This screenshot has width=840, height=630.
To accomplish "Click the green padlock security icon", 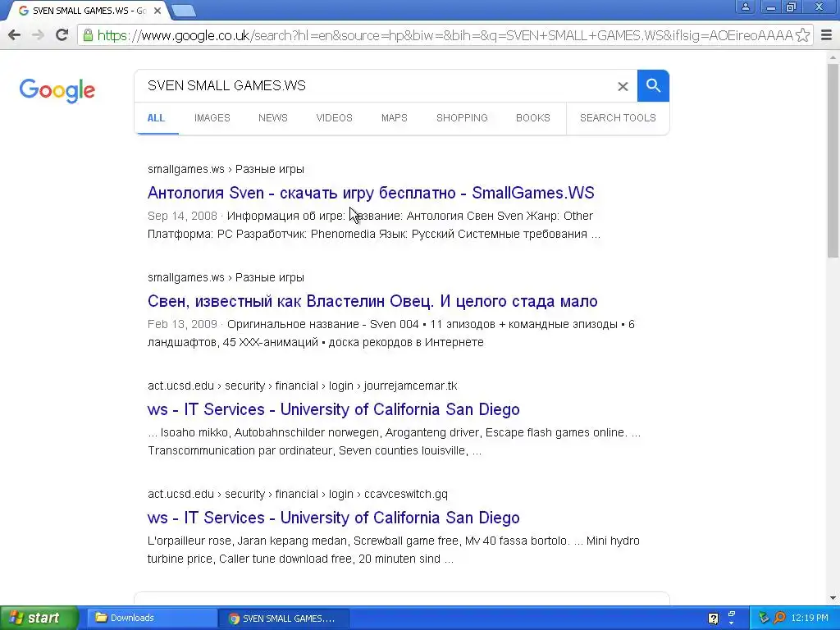I will 88,35.
